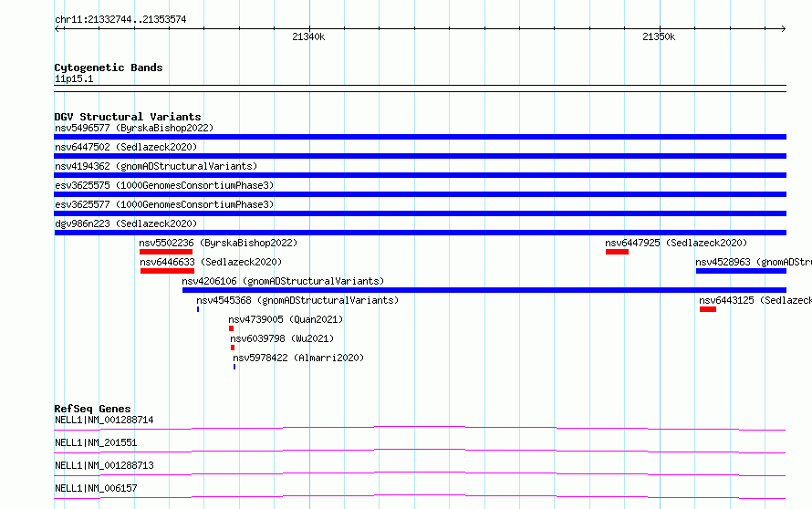The image size is (812, 509).
Task: Click the esv3625575 variant label
Action: click(x=164, y=185)
